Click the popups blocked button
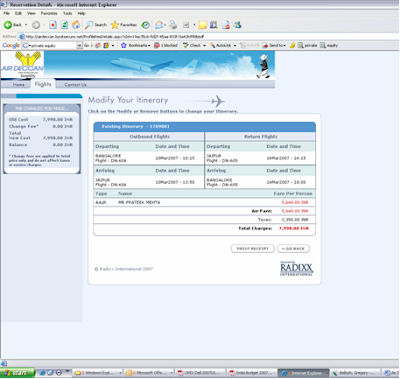Image resolution: width=400 pixels, height=379 pixels. tap(166, 45)
